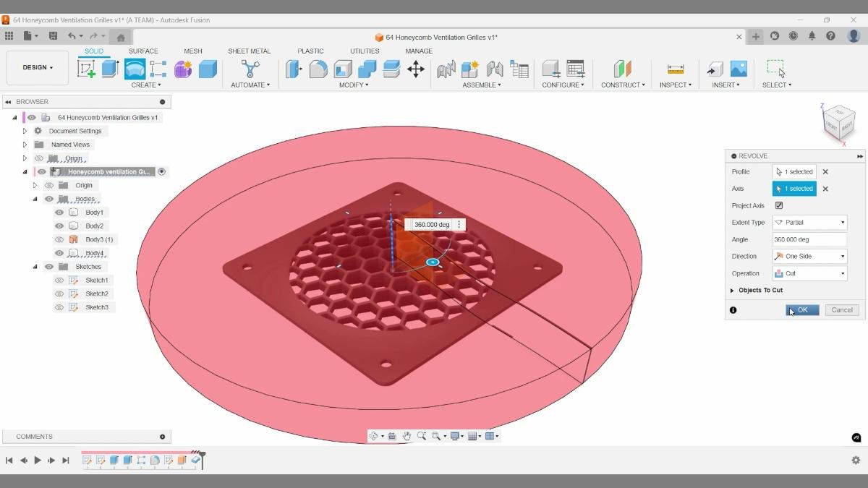This screenshot has height=488, width=868.
Task: Toggle visibility of Sketch2
Action: (x=59, y=294)
